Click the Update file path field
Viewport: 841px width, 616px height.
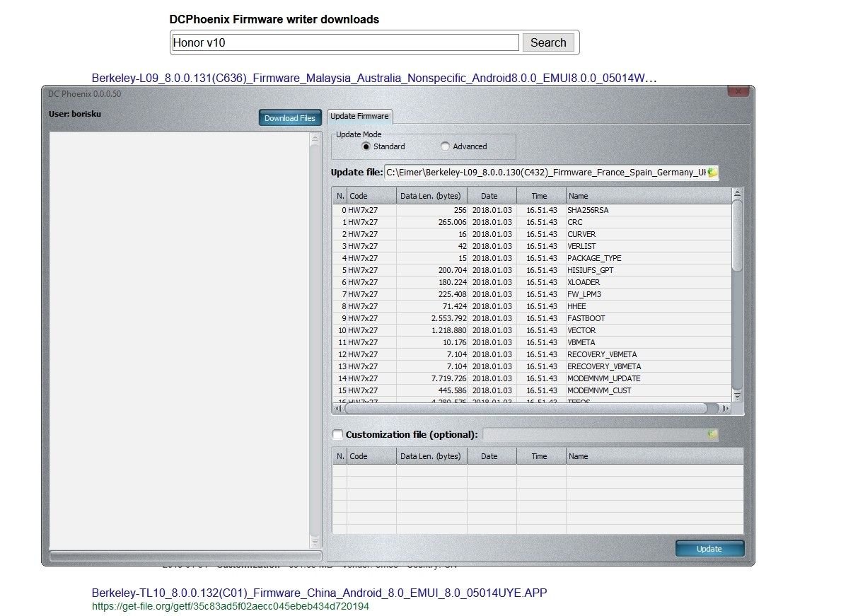pos(545,172)
